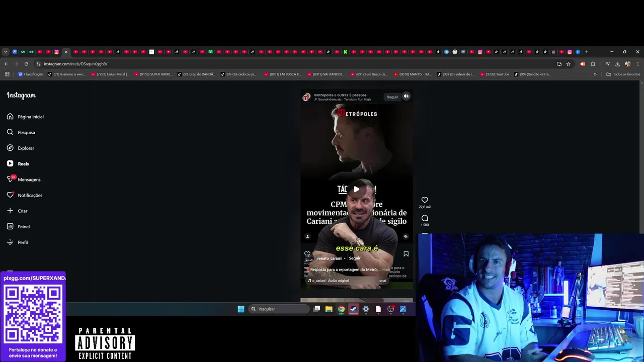The height and width of the screenshot is (362, 644).
Task: Save the reel with the bookmark icon
Action: point(406,254)
